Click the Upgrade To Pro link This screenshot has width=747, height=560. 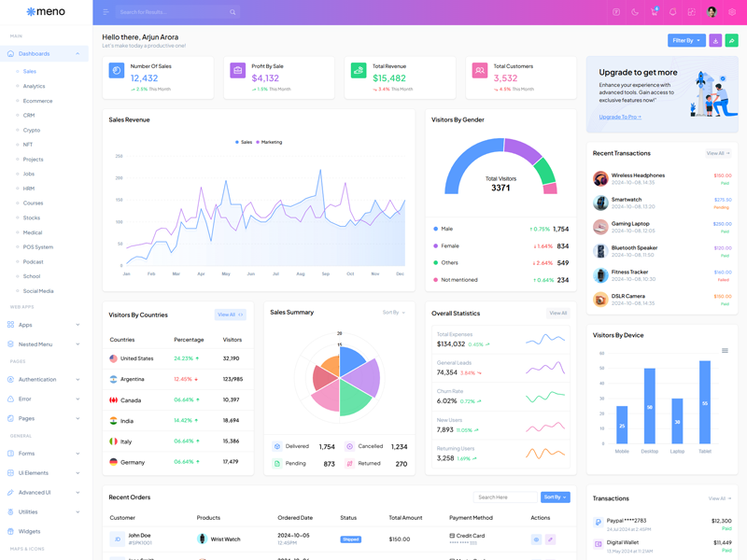coord(620,117)
